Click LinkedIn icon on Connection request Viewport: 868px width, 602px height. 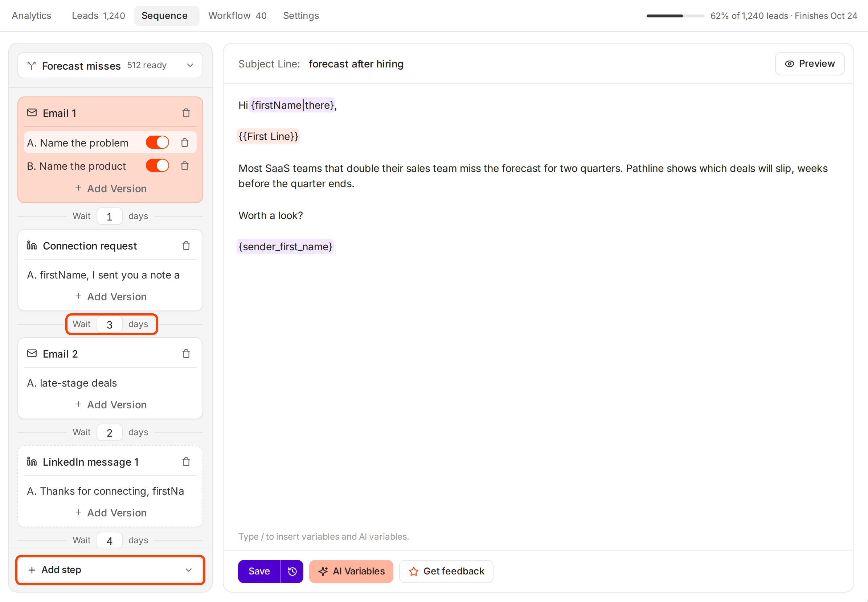click(32, 246)
